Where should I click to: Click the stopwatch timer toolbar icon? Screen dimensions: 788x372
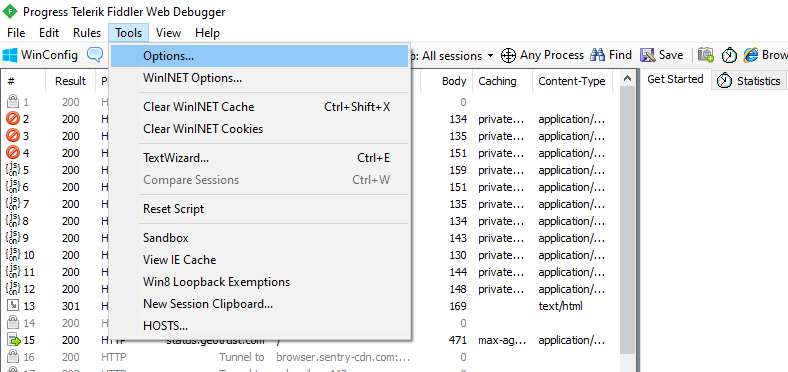[729, 55]
